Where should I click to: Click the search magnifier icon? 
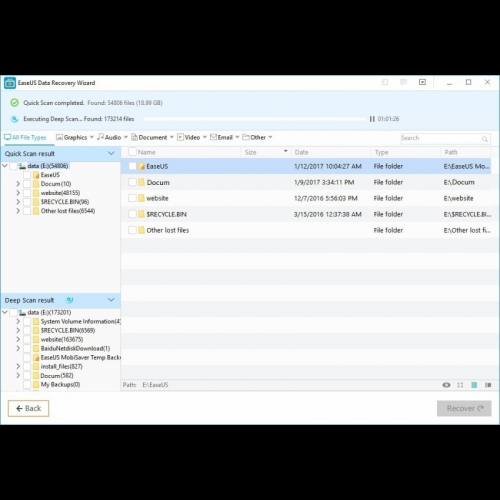point(485,139)
